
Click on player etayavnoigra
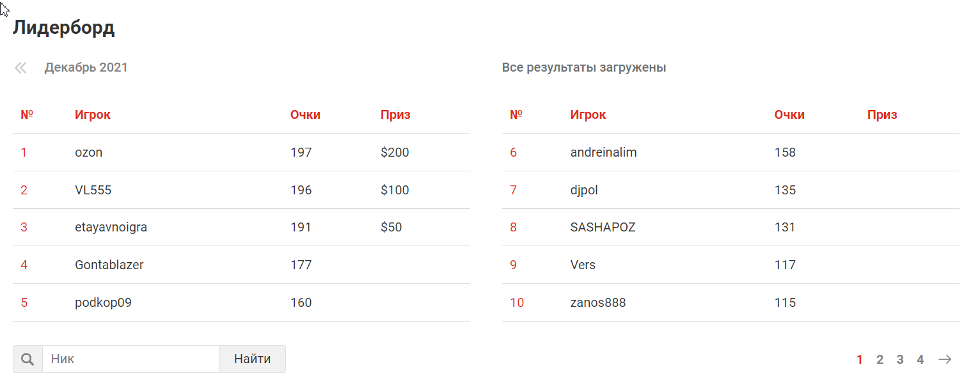(x=111, y=227)
